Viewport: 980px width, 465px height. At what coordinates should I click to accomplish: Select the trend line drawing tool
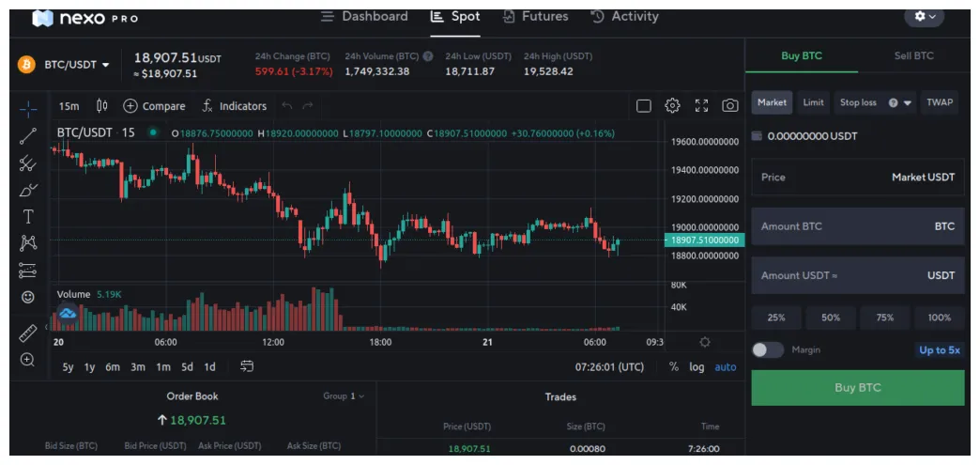click(x=28, y=136)
